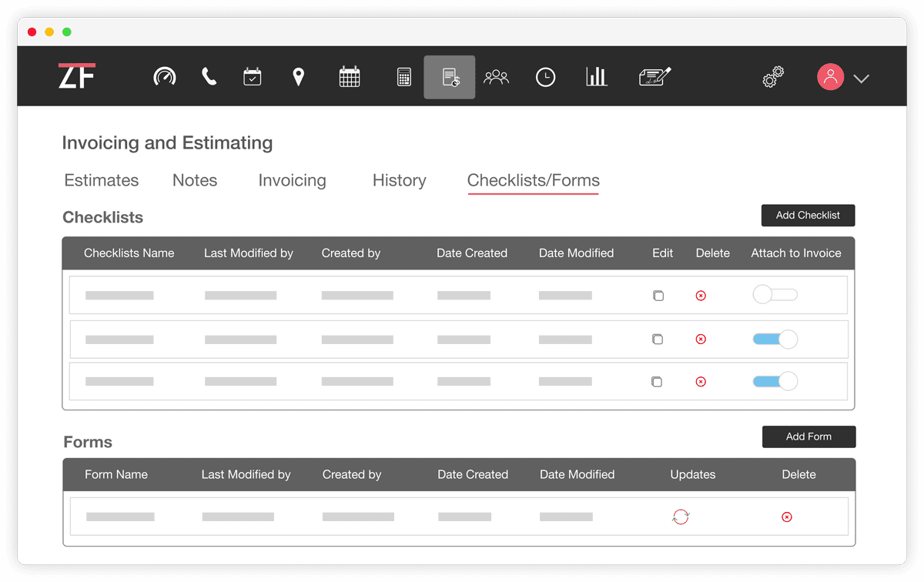
Task: Click the Forms Created by header
Action: click(x=352, y=474)
